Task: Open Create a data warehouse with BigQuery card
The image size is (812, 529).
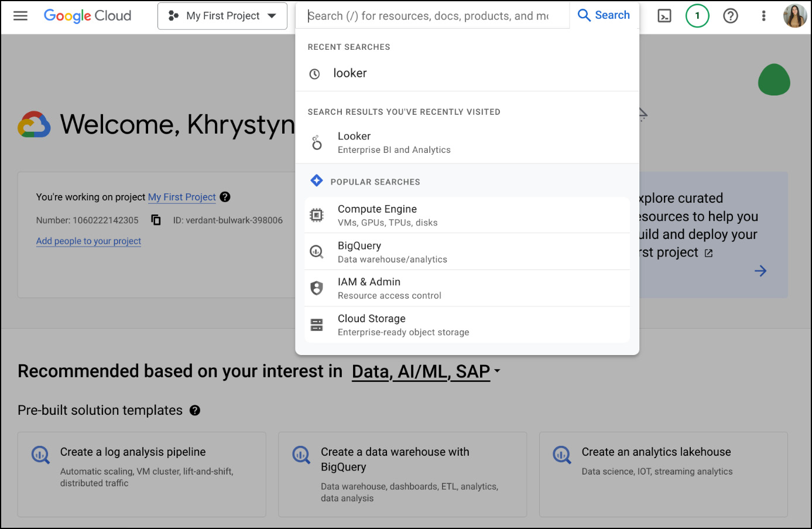Action: click(403, 475)
